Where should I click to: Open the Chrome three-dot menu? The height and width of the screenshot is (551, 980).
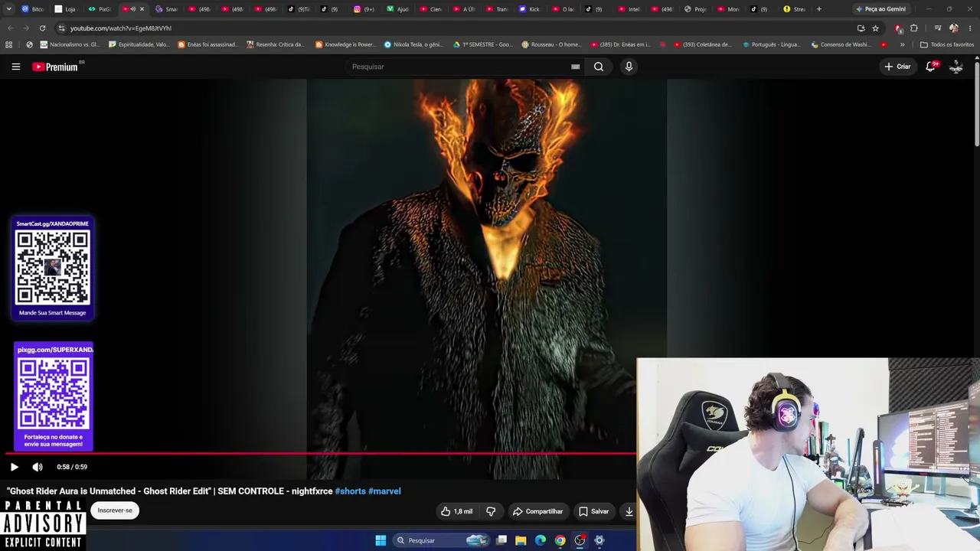969,28
